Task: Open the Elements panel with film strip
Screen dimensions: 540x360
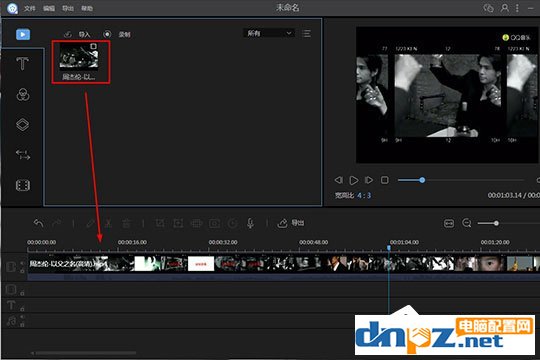Action: (x=23, y=185)
